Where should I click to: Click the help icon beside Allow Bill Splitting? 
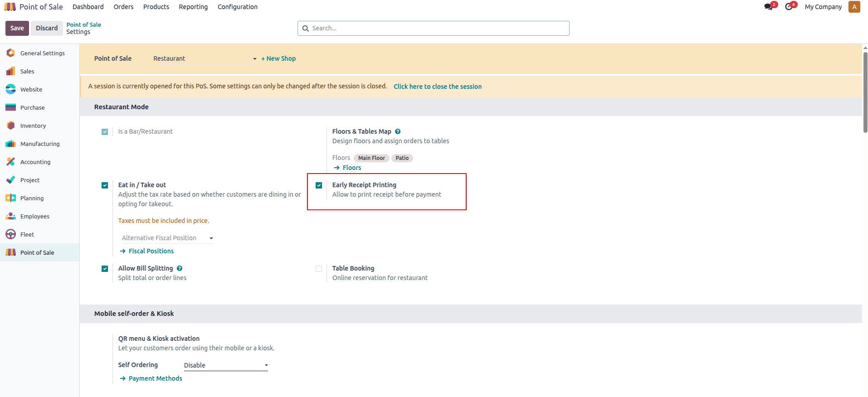point(180,268)
